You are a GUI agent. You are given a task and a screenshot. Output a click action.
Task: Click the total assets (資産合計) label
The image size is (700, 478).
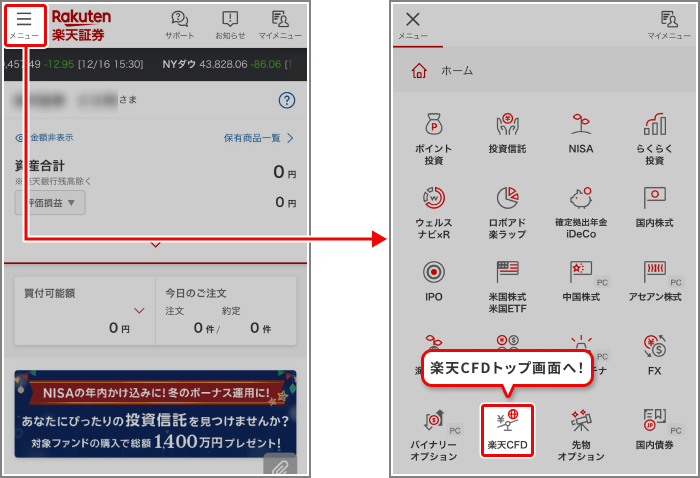pyautogui.click(x=40, y=166)
